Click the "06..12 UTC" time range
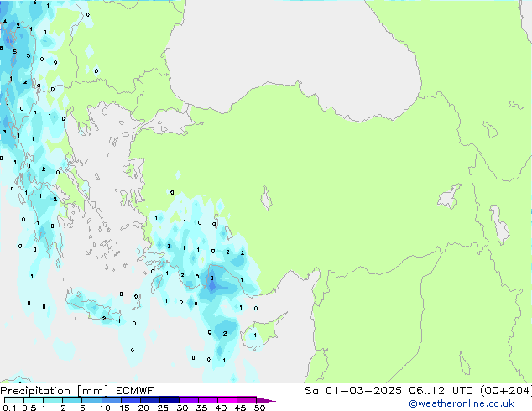The height and width of the screenshot is (411, 532). click(x=441, y=391)
